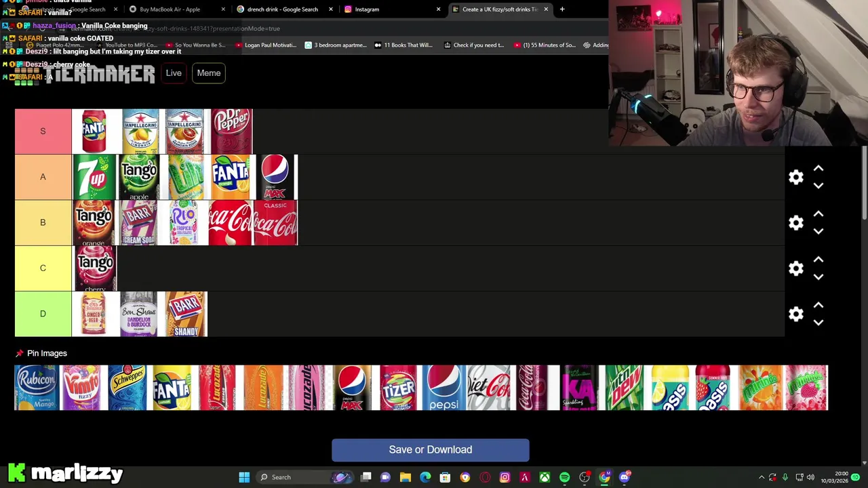Click the yellow C tier label
This screenshot has height=488, width=868.
click(43, 268)
